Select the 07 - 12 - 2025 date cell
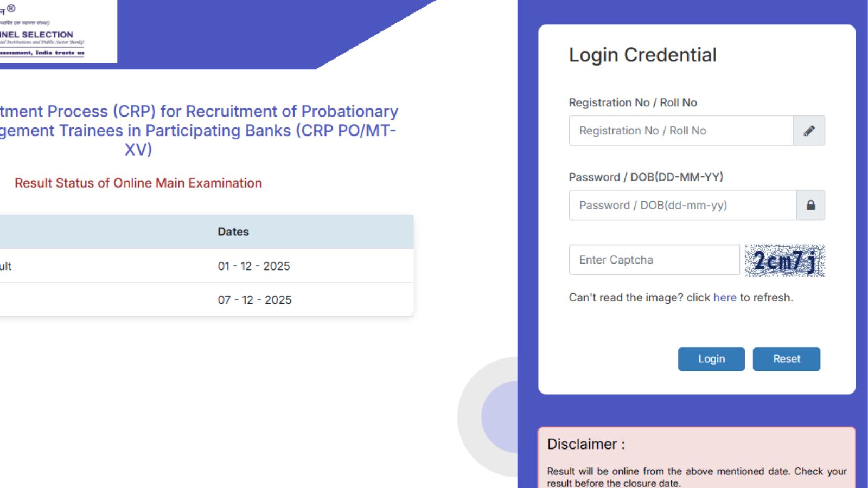Screen dimensions: 868x488 254,300
